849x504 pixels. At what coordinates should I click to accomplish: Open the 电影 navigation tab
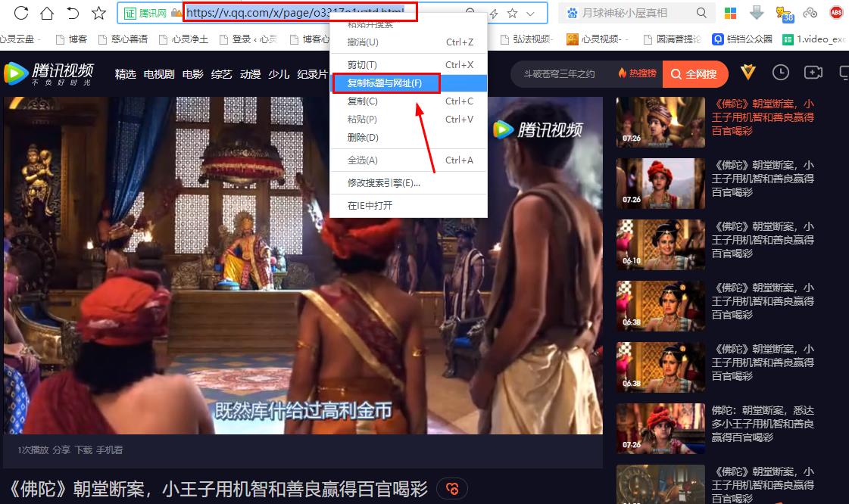click(x=193, y=74)
